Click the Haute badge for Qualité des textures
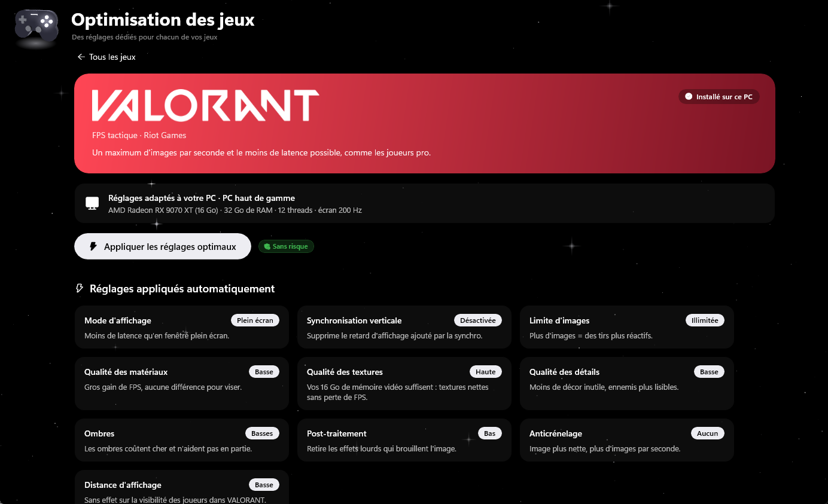828x504 pixels. tap(486, 372)
